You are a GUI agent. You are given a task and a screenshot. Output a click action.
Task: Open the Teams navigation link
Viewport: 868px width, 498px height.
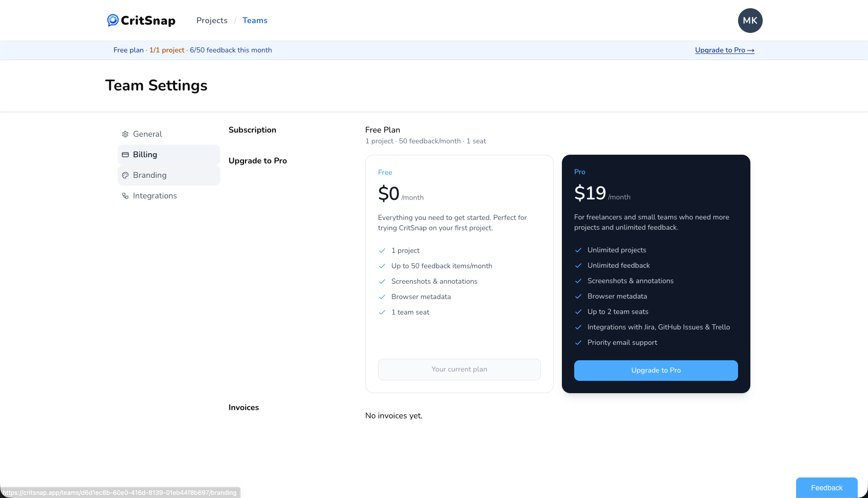255,21
